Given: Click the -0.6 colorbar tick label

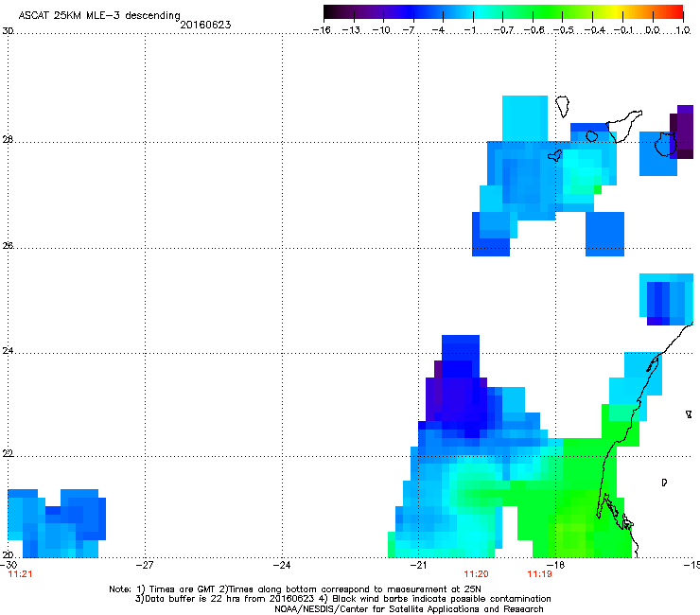Looking at the screenshot, I should (x=534, y=30).
